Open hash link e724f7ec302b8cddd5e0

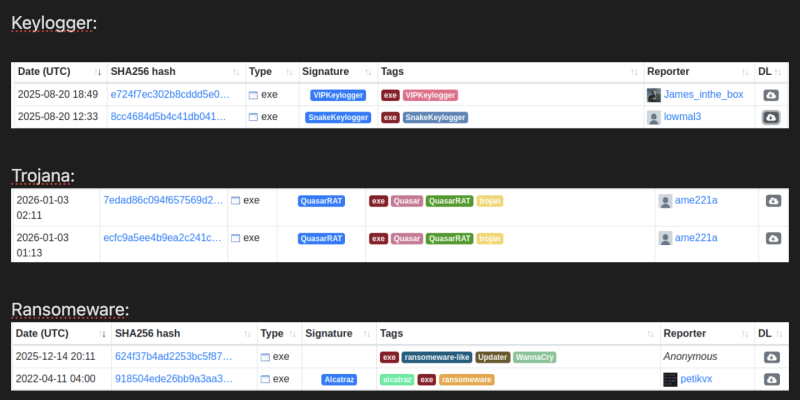click(x=170, y=94)
